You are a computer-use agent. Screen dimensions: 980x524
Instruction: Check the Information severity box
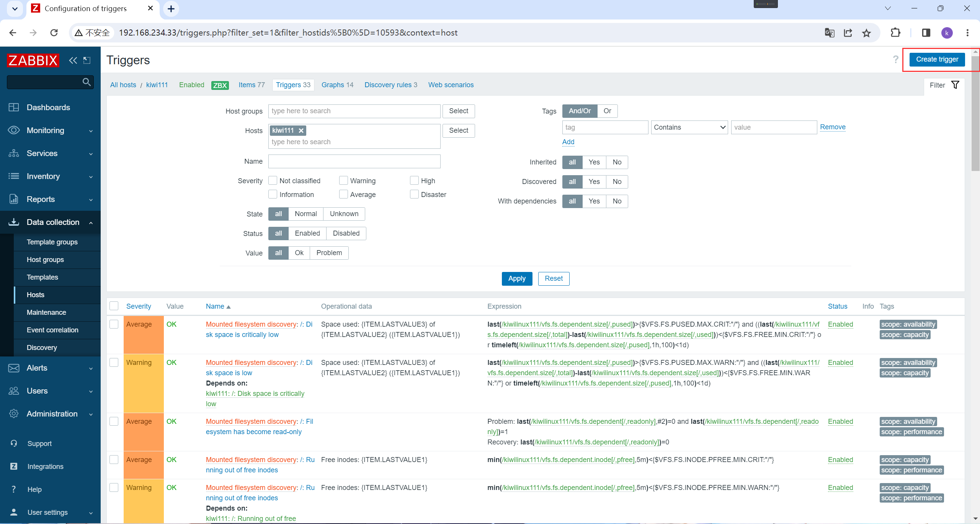pyautogui.click(x=273, y=194)
